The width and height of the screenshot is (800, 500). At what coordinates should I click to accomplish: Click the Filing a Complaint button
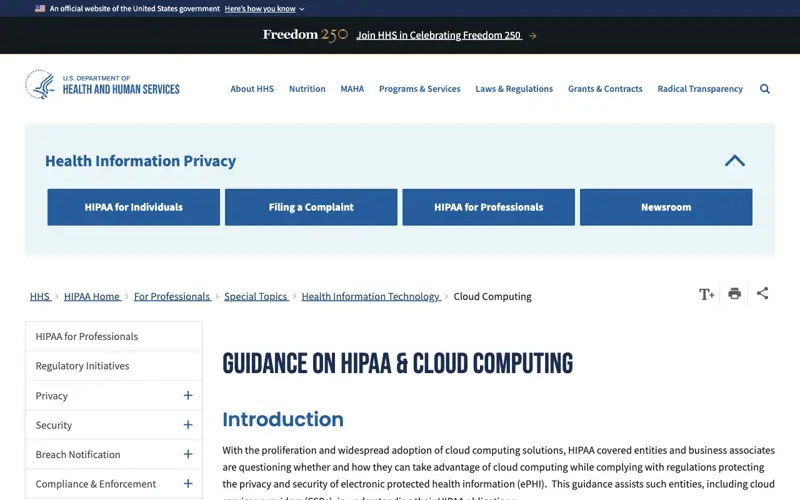click(311, 207)
